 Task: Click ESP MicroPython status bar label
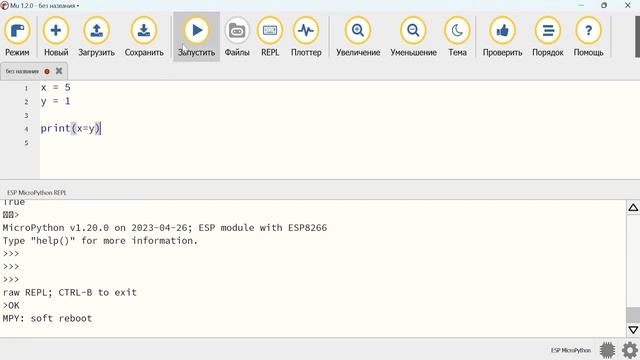coord(571,350)
